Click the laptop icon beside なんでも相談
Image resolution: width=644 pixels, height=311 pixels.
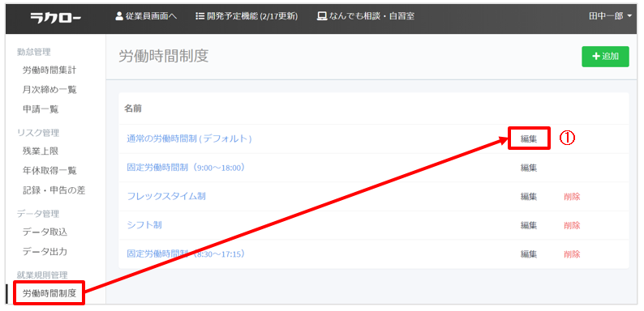tap(321, 16)
